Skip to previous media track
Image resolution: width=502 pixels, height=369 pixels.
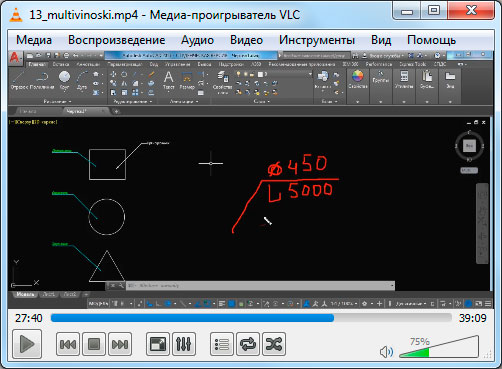pyautogui.click(x=68, y=344)
